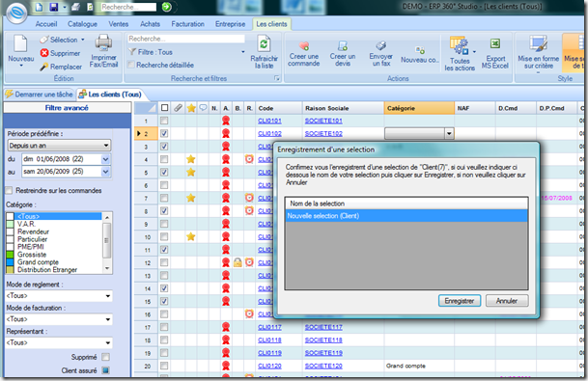This screenshot has width=588, height=381.
Task: Click the Envoyer un fax icon
Action: click(x=381, y=45)
